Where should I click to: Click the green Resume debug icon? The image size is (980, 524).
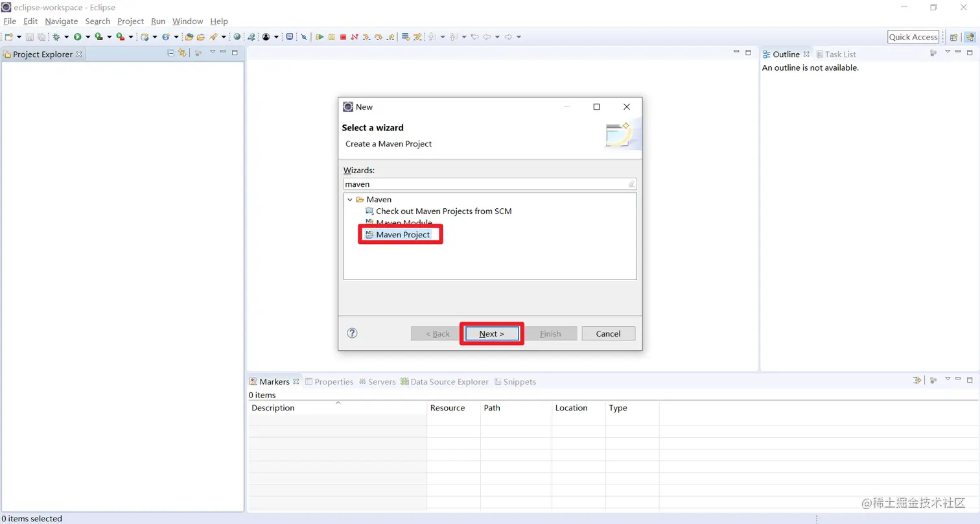pos(320,37)
